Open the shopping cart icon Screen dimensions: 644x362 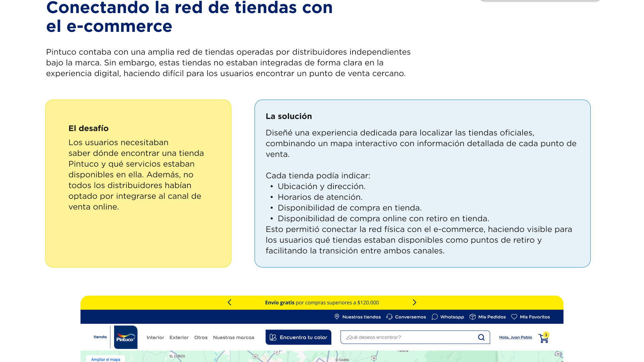543,338
